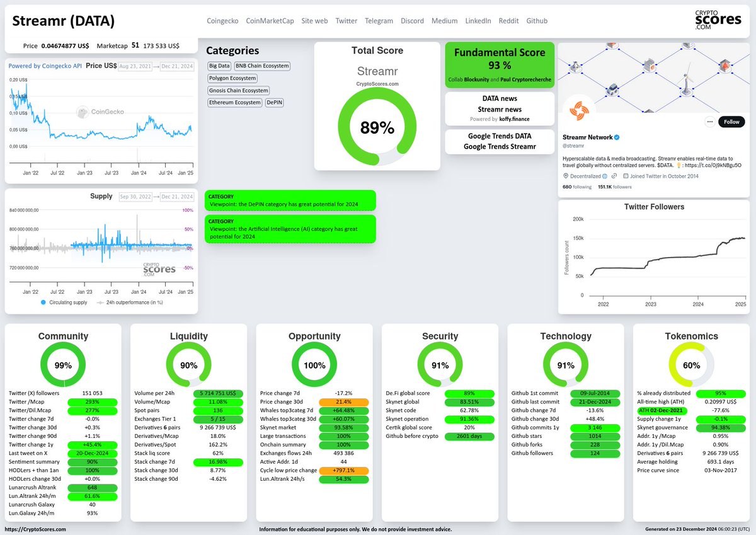This screenshot has width=756, height=535.
Task: Select the Ethereum Ecosystem tag
Action: click(234, 102)
